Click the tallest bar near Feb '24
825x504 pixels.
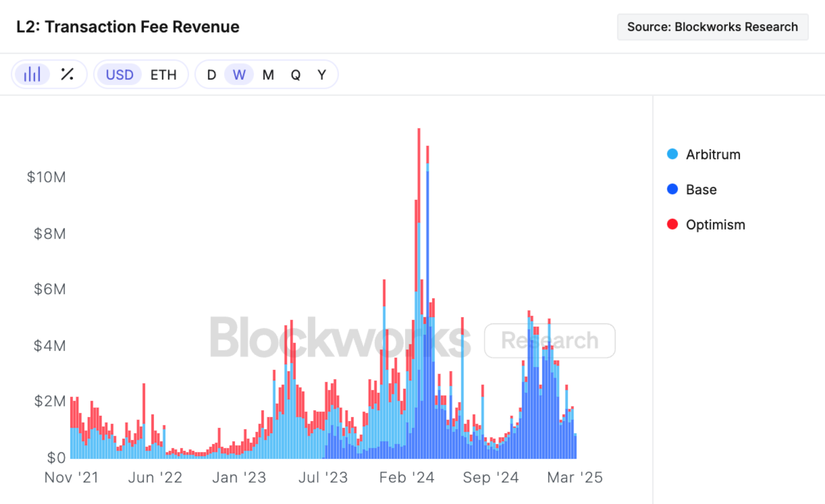[x=419, y=293]
